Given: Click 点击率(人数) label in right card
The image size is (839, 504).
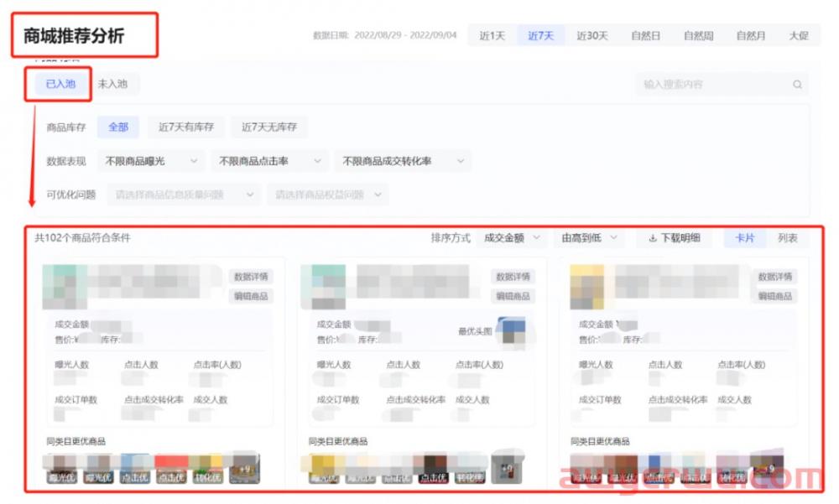Looking at the screenshot, I should pos(741,365).
